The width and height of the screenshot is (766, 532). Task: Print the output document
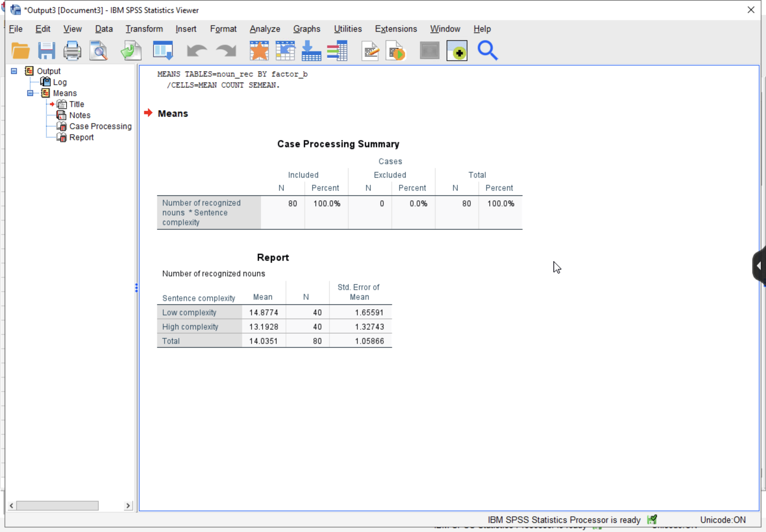72,50
